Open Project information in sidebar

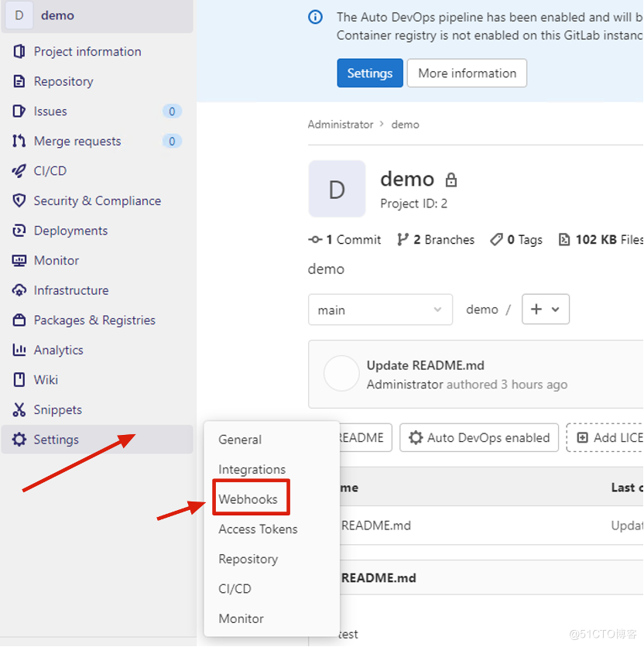(97, 52)
